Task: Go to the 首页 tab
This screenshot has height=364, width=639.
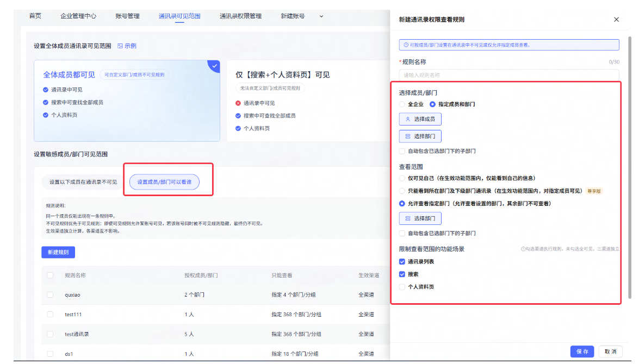Action: pyautogui.click(x=35, y=16)
